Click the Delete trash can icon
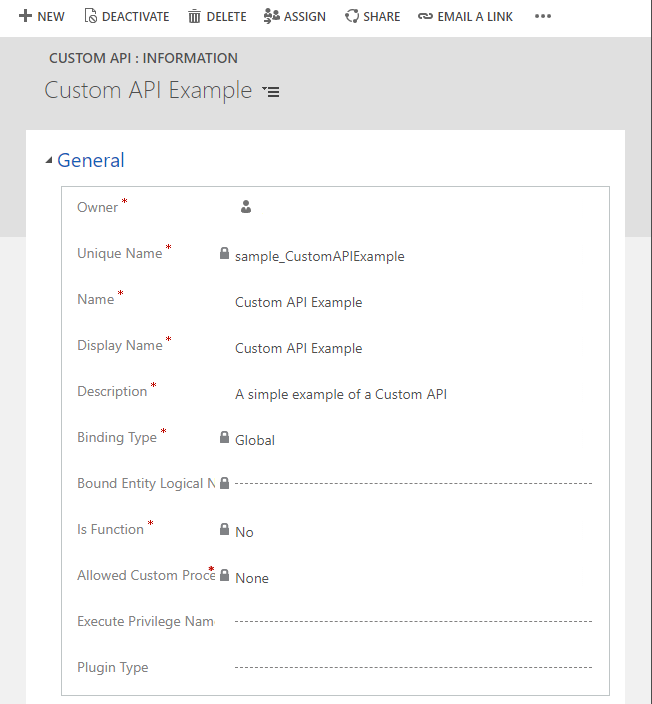 [x=194, y=16]
